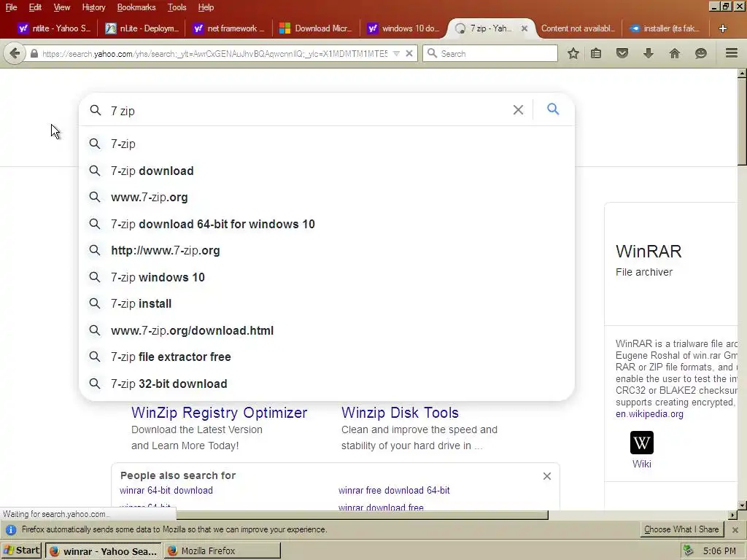The height and width of the screenshot is (560, 747).
Task: Open the Downloads arrow icon
Action: pyautogui.click(x=648, y=53)
